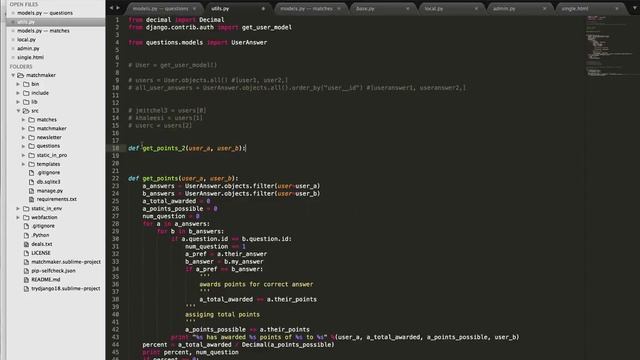Click the file icon next to LICENSE

27,253
